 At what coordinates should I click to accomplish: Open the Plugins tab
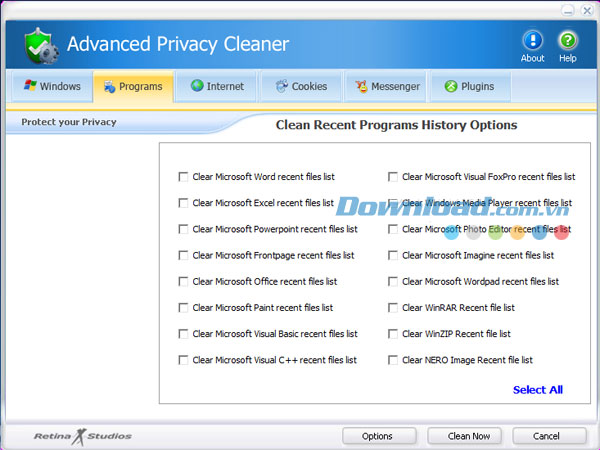coord(470,86)
